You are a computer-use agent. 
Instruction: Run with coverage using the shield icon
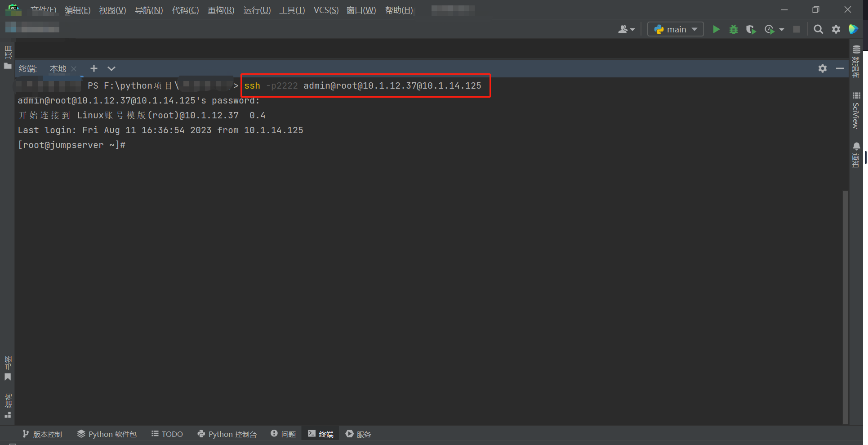751,29
